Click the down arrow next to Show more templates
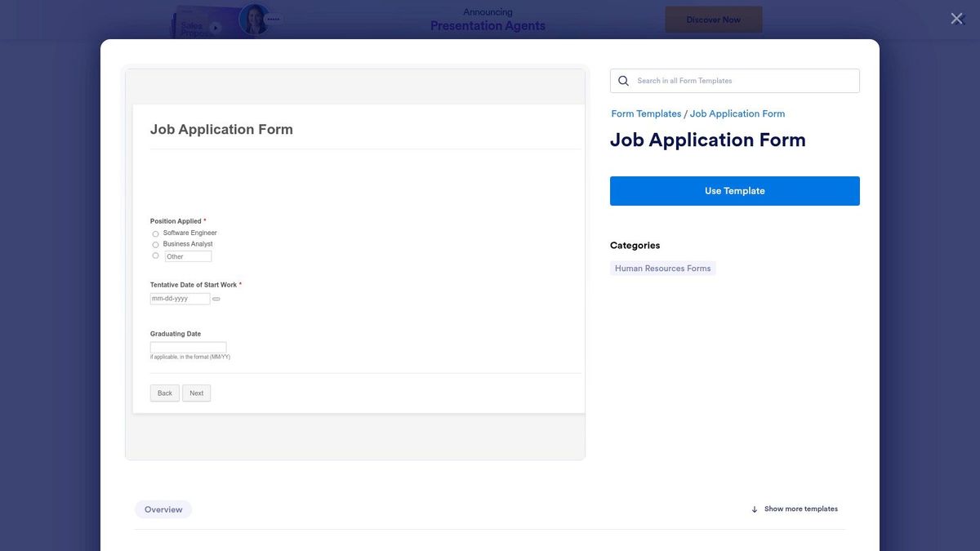 (x=754, y=509)
